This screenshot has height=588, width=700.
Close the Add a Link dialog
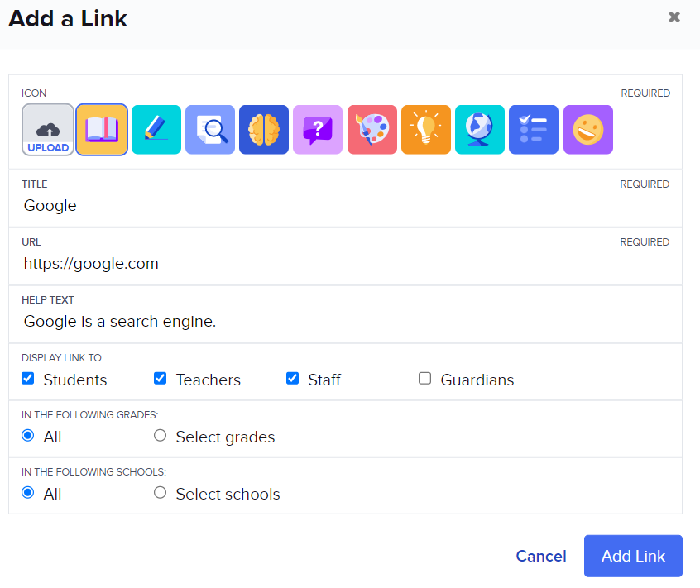(x=674, y=17)
